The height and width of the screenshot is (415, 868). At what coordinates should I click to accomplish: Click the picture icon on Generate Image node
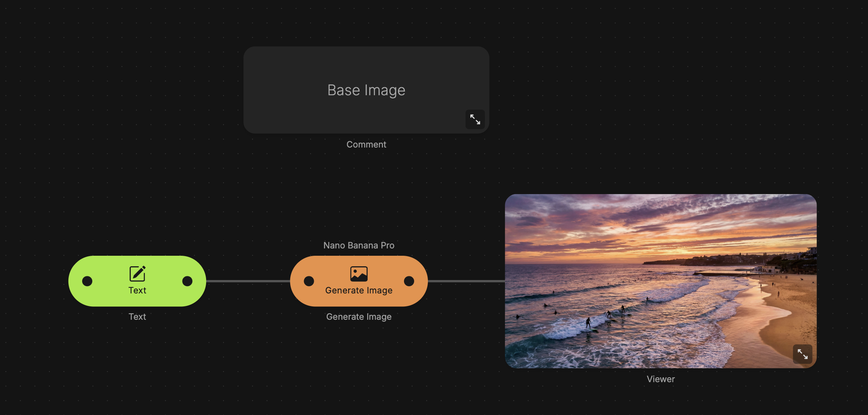tap(359, 274)
